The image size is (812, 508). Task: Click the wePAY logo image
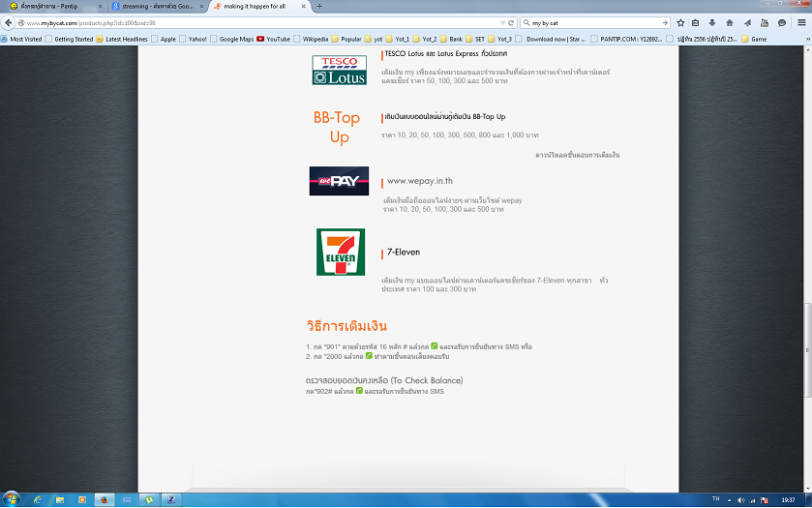coord(339,181)
